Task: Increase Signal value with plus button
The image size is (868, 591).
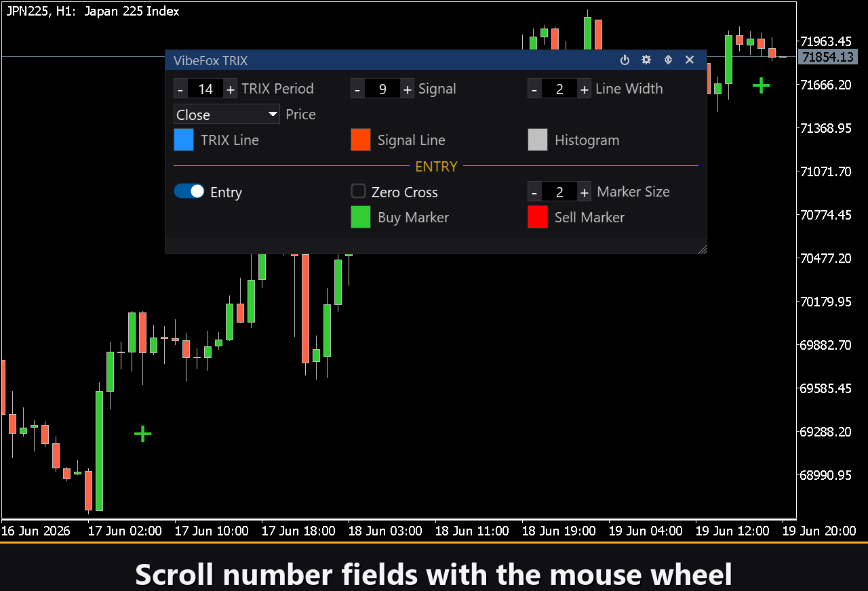Action: (x=407, y=89)
